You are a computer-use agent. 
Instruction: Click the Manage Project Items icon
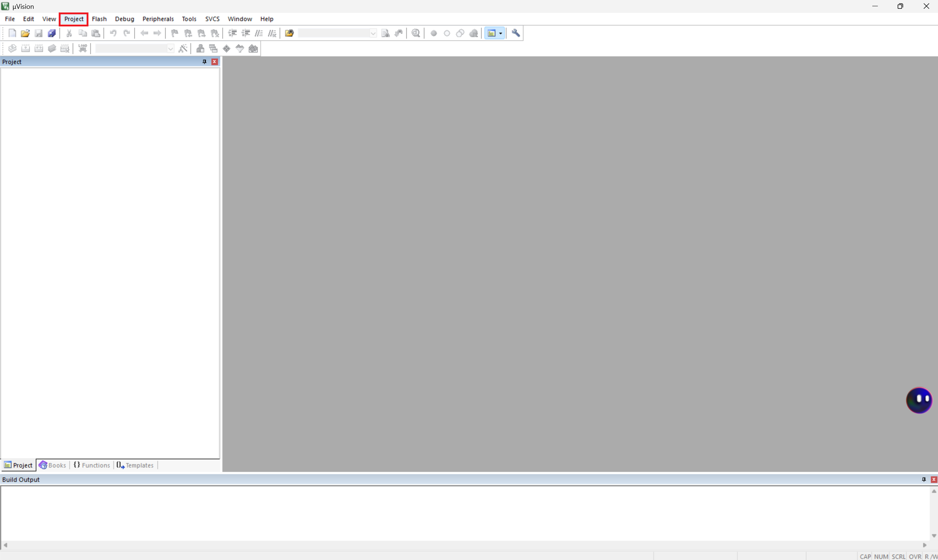pos(200,48)
